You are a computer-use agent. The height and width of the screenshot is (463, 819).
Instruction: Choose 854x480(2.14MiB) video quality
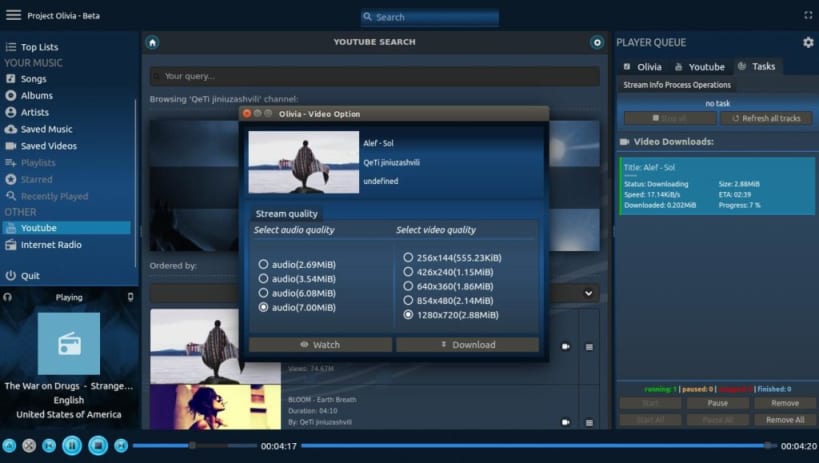[x=448, y=300]
